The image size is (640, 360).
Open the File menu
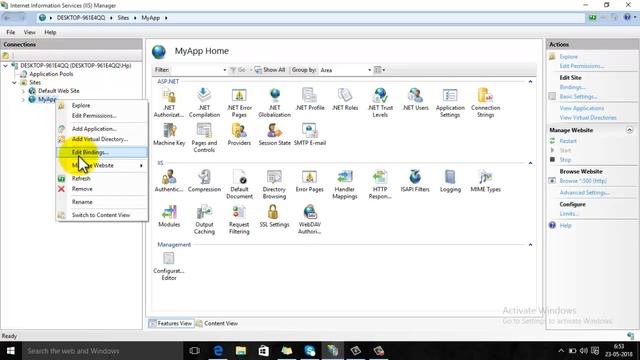(x=11, y=32)
